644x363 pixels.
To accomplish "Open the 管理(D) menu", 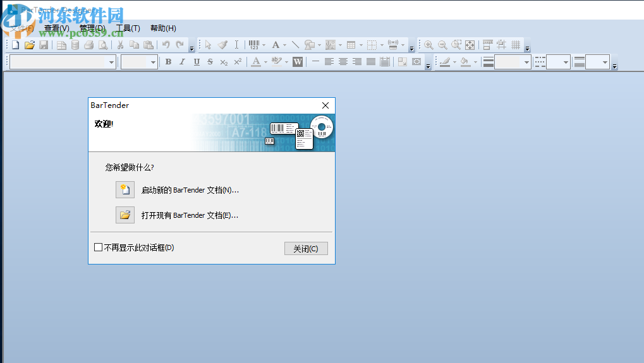I will [x=92, y=28].
